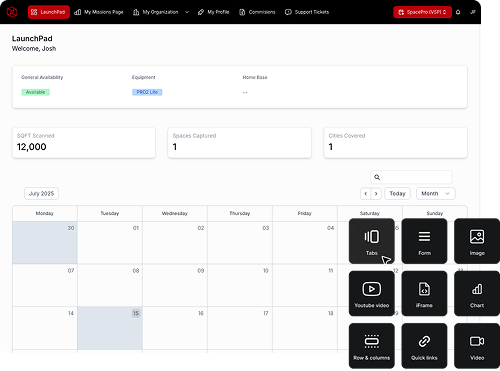The image size is (500, 371).
Task: Click the PRO2 Lite equipment badge
Action: 147,92
